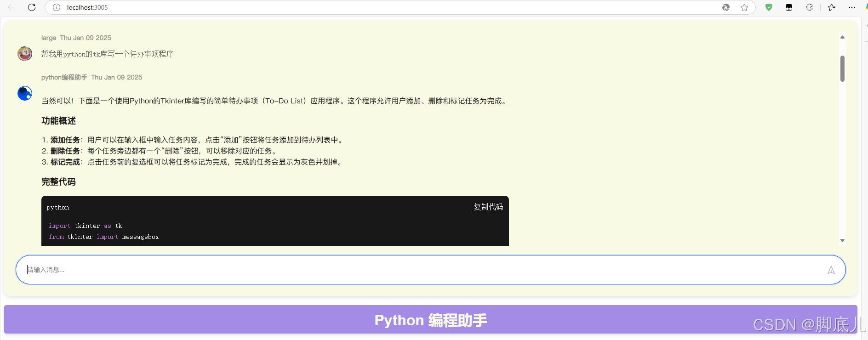Click the code line from tkinter import messagebox
Viewport: 868px width, 340px height.
pos(104,237)
